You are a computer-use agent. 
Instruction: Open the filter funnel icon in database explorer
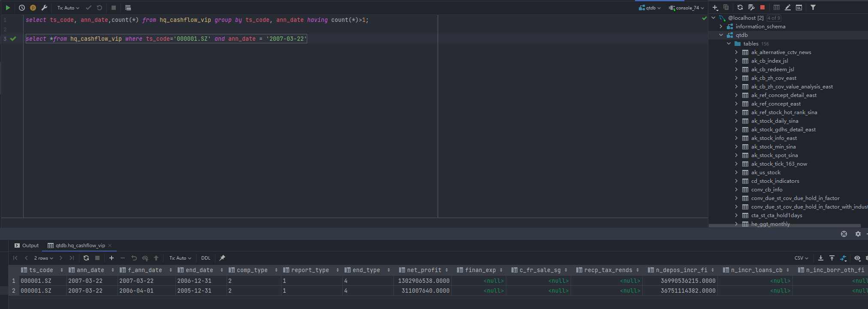pos(813,7)
